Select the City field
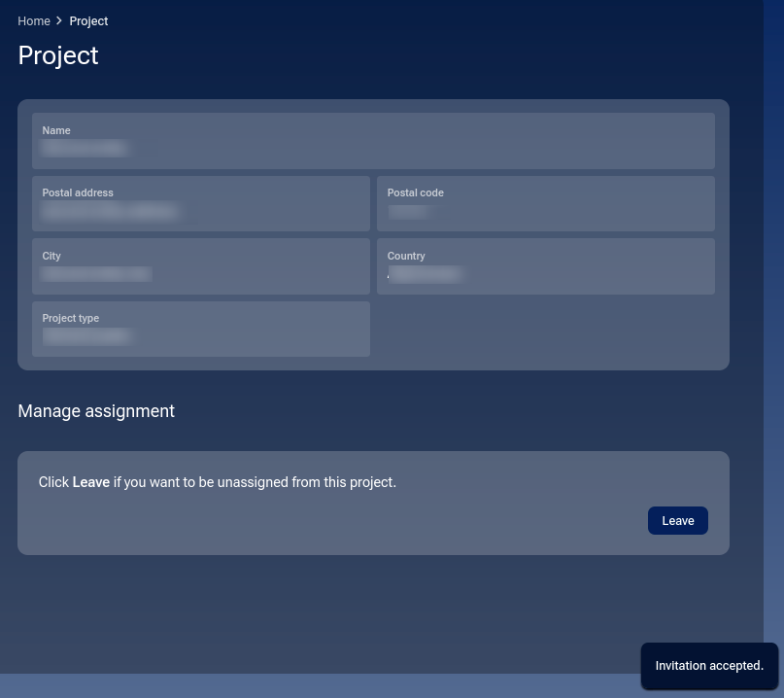The height and width of the screenshot is (698, 784). (201, 266)
